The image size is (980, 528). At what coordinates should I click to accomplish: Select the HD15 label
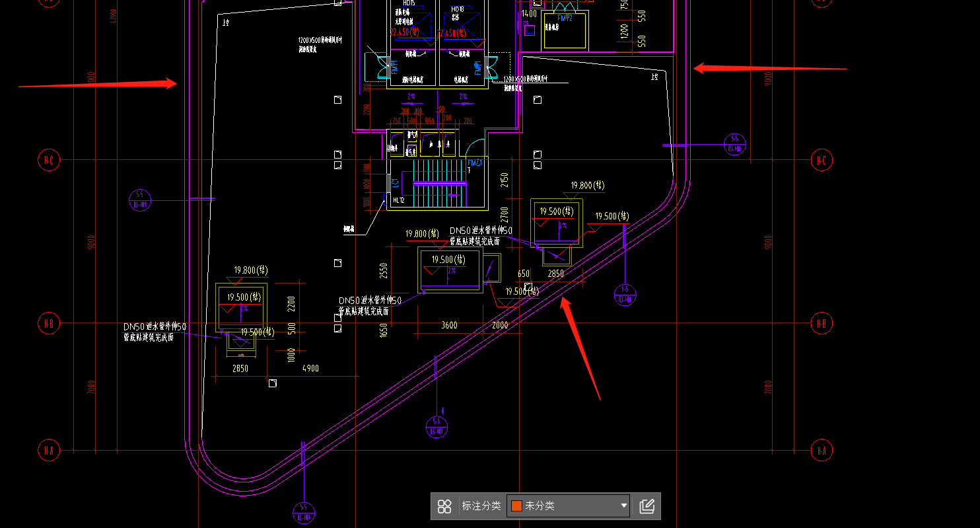click(x=409, y=2)
